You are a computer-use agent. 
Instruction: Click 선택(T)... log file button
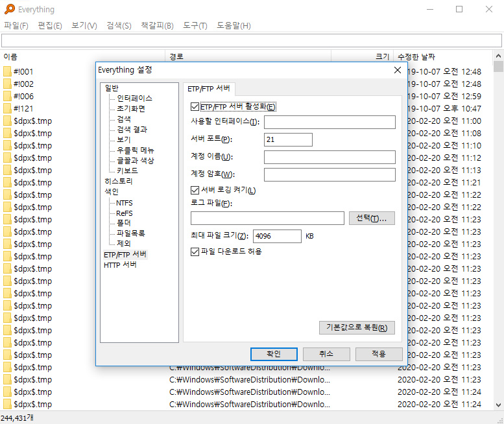pos(372,218)
